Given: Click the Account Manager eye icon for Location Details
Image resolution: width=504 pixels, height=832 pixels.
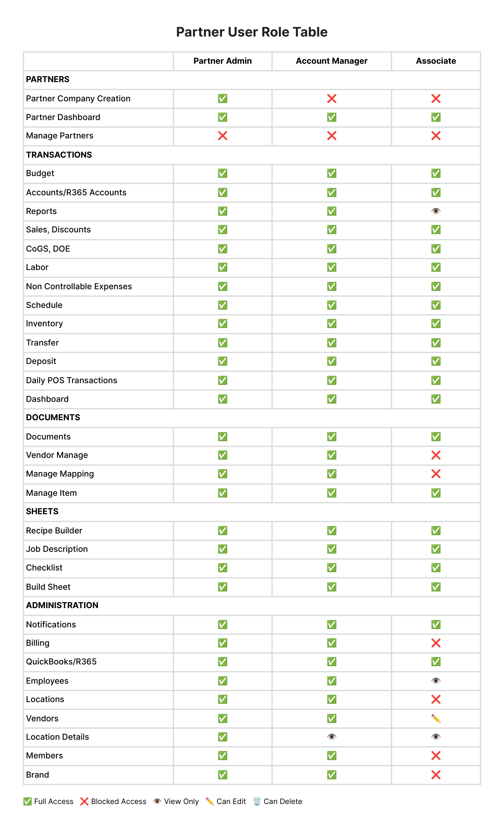Looking at the screenshot, I should (x=332, y=737).
